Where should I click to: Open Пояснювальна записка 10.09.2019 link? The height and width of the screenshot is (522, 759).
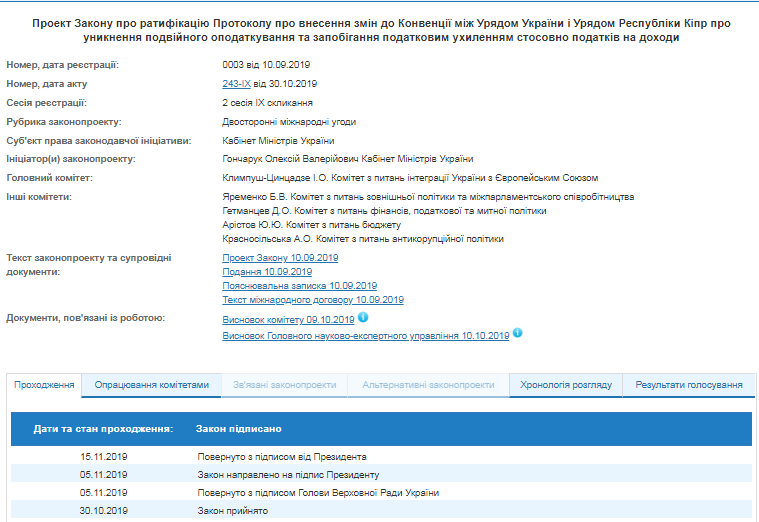[299, 286]
